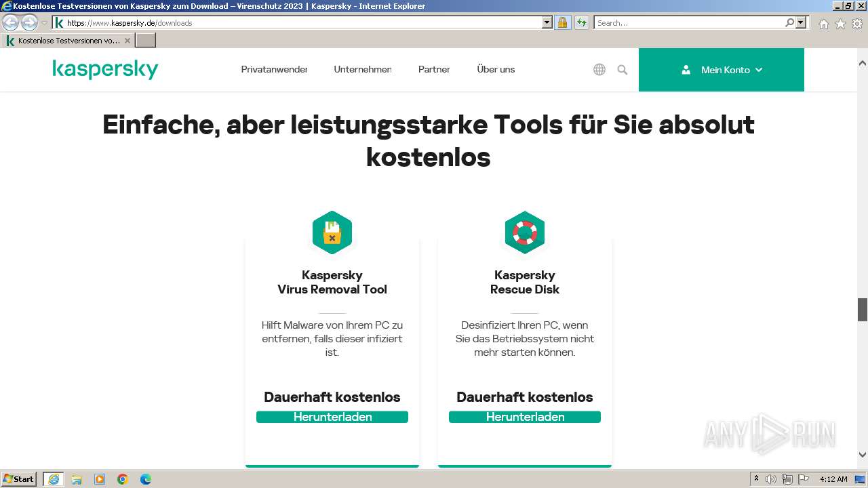
Task: Open the language globe icon
Action: [x=599, y=70]
